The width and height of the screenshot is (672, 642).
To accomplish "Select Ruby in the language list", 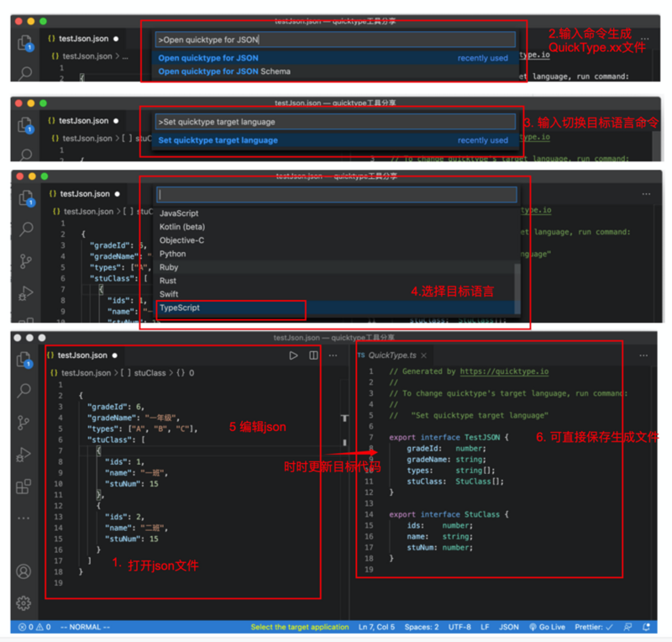I will coord(336,267).
